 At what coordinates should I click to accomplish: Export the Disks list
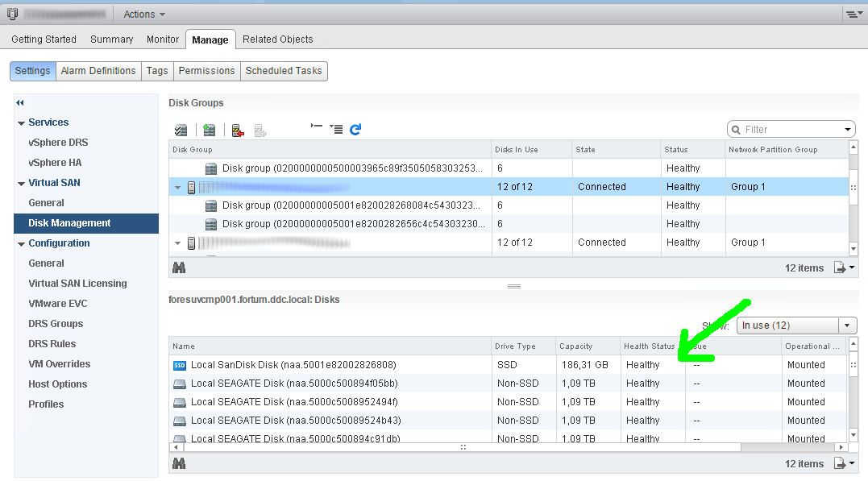point(840,464)
